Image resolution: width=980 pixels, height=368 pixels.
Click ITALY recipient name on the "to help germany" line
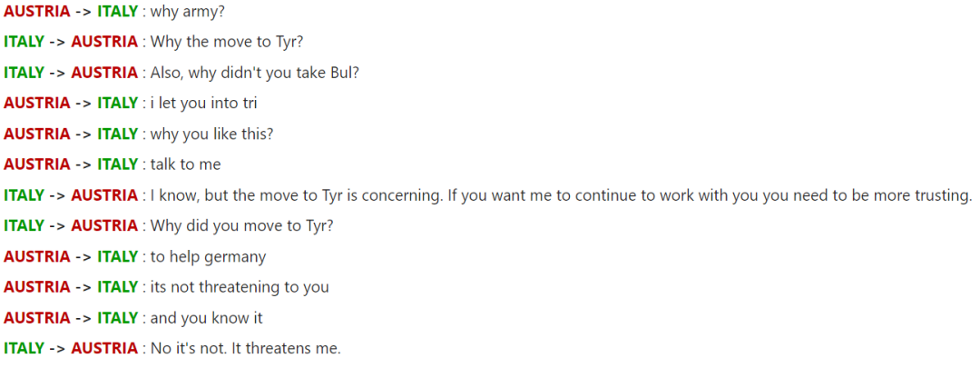coord(117,256)
